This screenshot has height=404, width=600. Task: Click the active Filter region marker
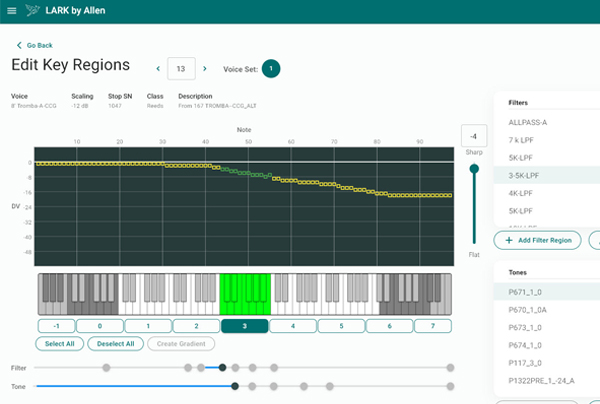click(x=222, y=368)
